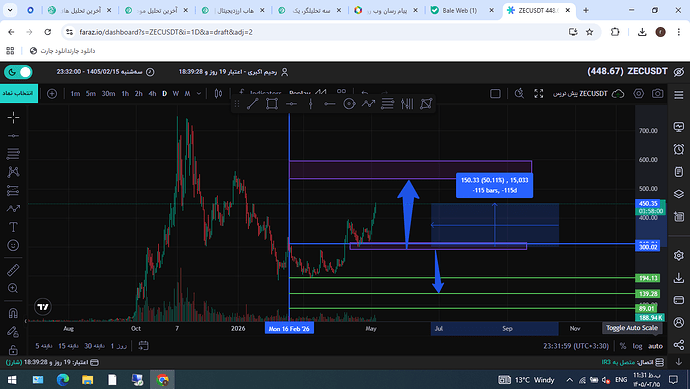Toggle lock all drawing tools

[x=13, y=349]
